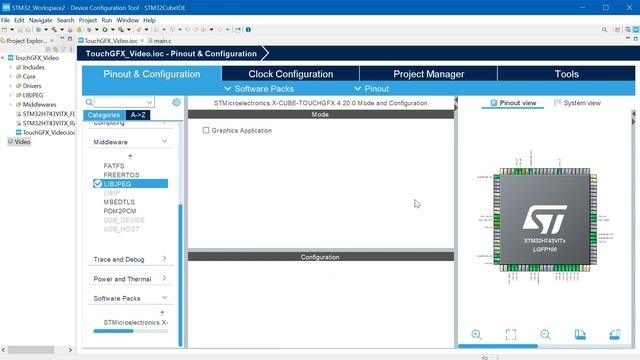Select Pinout & Configuration tab

152,74
